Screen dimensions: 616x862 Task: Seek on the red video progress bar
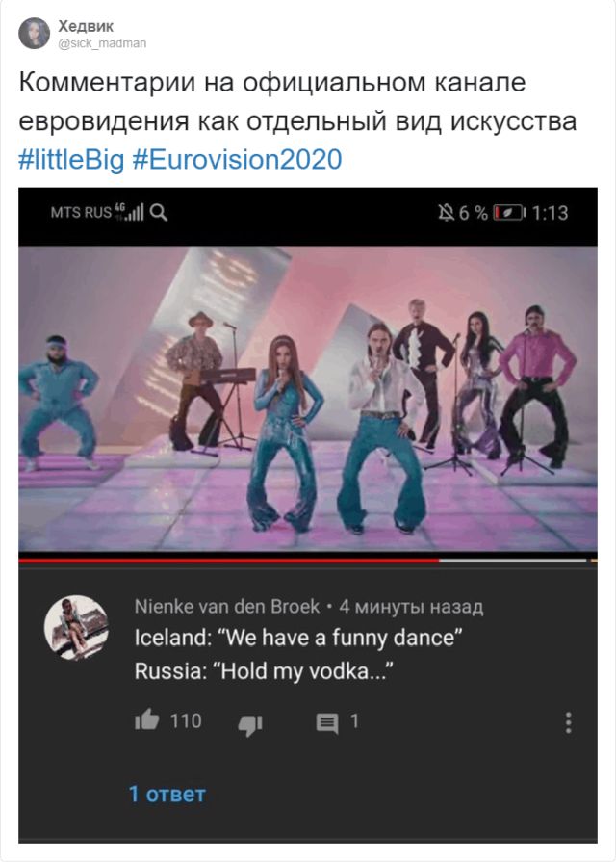229,560
